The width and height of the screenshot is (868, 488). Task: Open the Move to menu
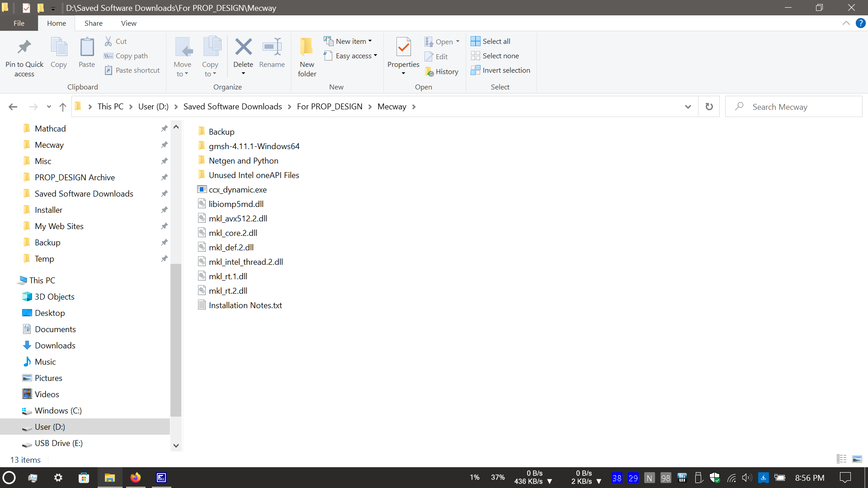click(183, 57)
